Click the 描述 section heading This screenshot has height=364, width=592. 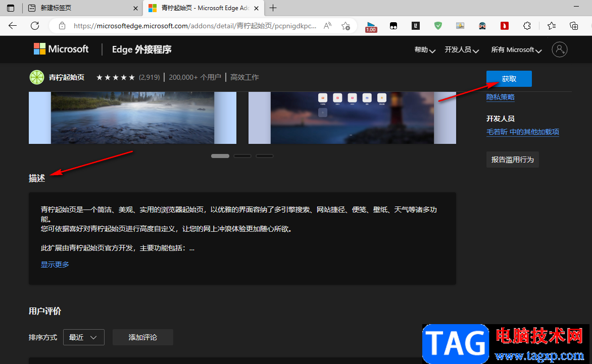point(37,178)
